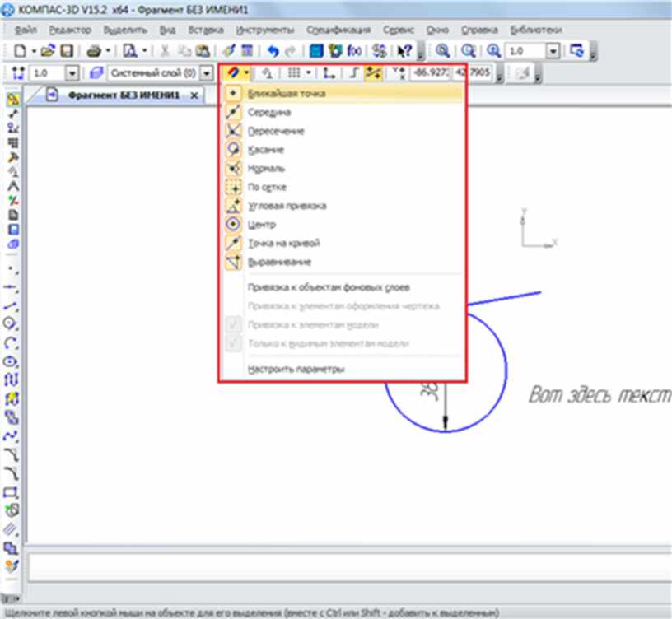Select the hatching tool in left panel
672x619 pixels.
coord(12,528)
